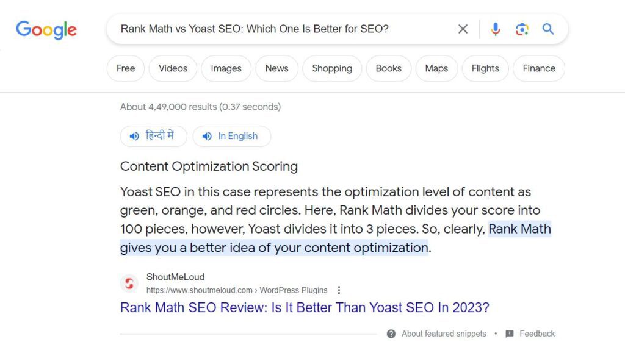Open Google Lens image search
Image resolution: width=625 pixels, height=364 pixels.
click(522, 29)
